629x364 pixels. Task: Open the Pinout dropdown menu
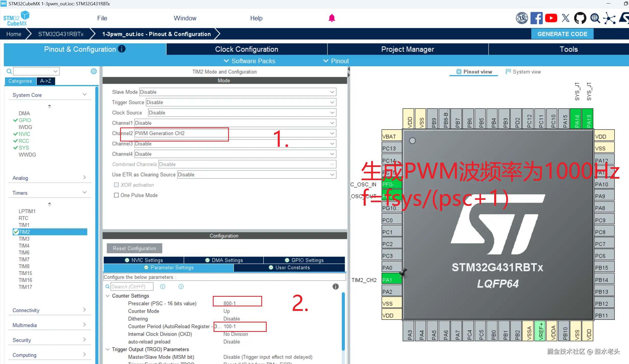pos(336,61)
